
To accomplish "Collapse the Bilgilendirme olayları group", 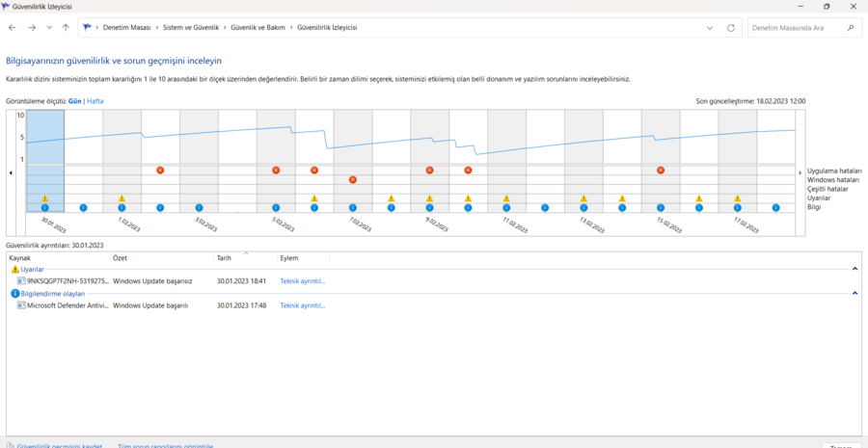I will click(854, 293).
